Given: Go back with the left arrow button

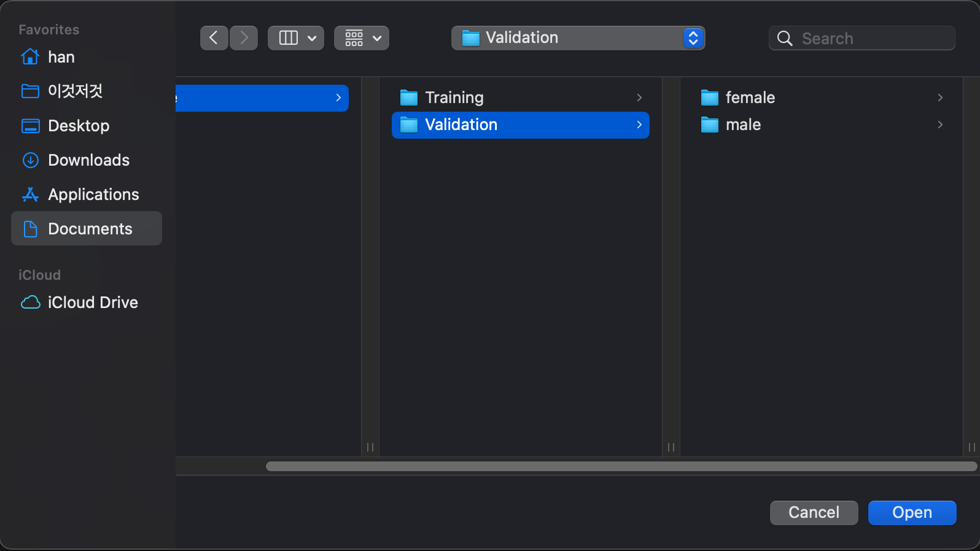Looking at the screenshot, I should 214,38.
